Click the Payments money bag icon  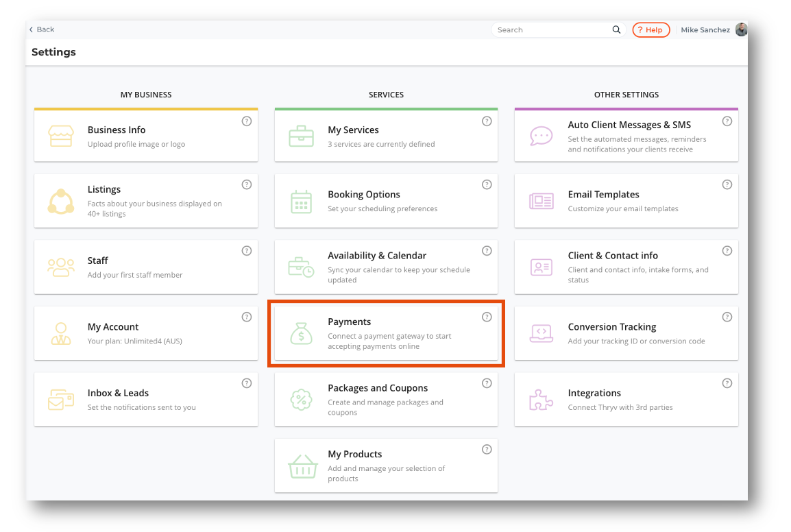point(301,333)
